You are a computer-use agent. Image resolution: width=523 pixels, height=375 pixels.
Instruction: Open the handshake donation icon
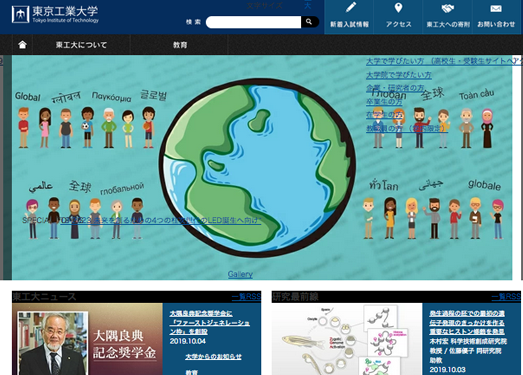(x=448, y=16)
